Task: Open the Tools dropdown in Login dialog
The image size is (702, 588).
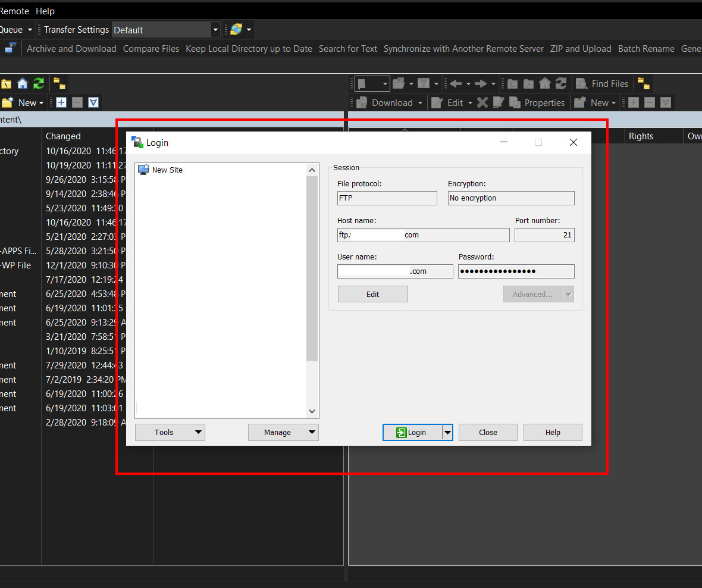Action: [170, 433]
